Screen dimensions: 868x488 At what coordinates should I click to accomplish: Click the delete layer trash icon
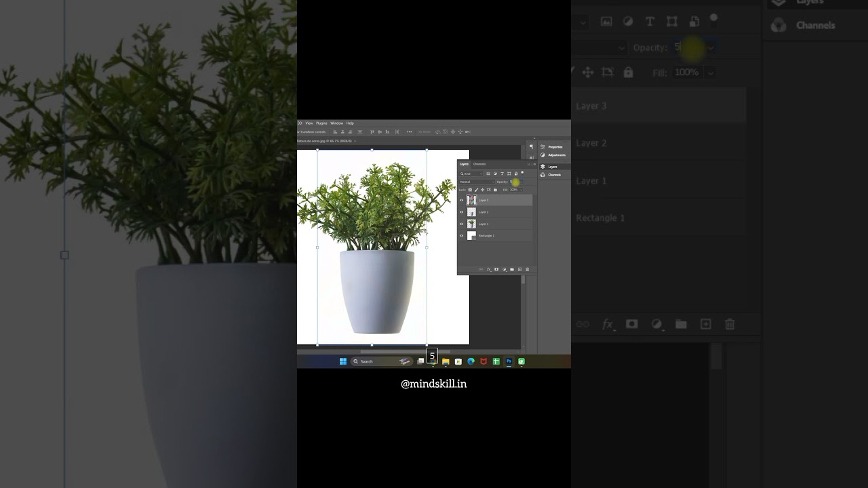click(x=527, y=269)
